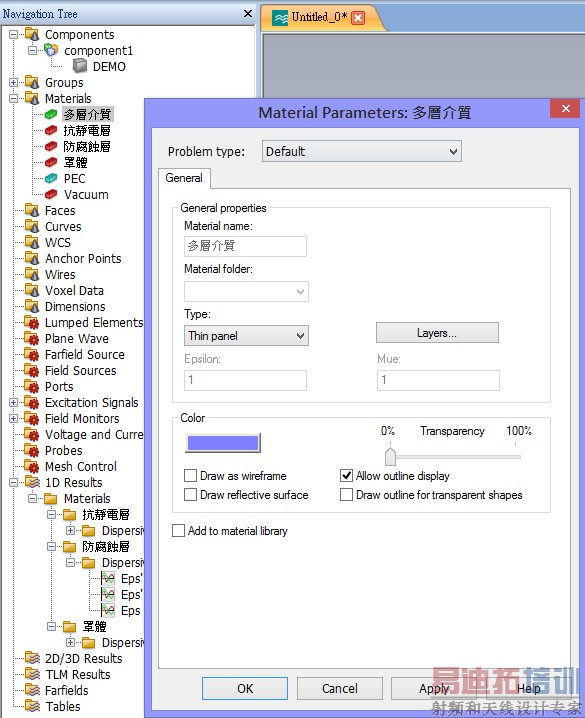This screenshot has width=585, height=718.
Task: Select the green 多層介質 material icon
Action: pos(51,114)
